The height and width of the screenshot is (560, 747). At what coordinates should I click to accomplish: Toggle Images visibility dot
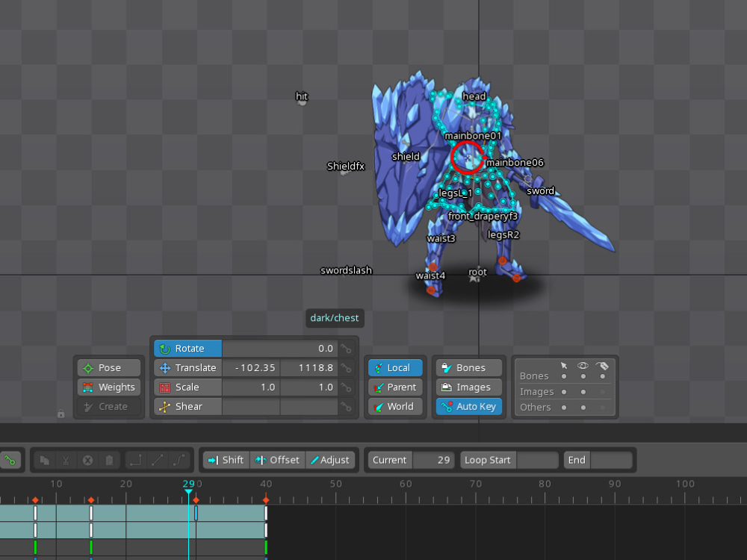(x=583, y=392)
